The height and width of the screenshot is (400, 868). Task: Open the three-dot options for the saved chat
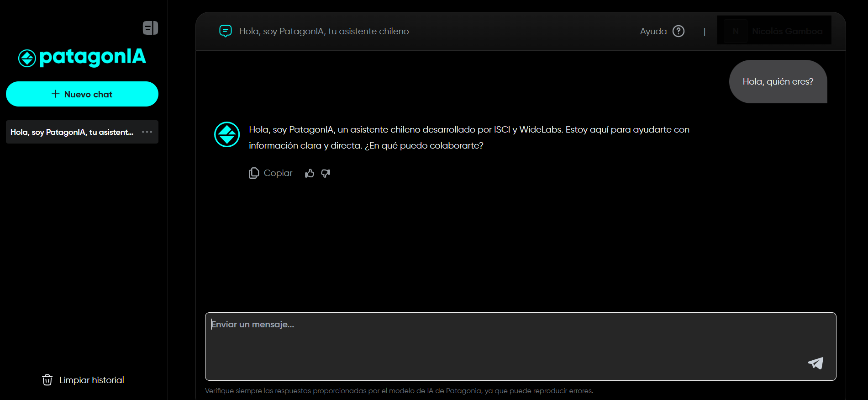tap(147, 132)
